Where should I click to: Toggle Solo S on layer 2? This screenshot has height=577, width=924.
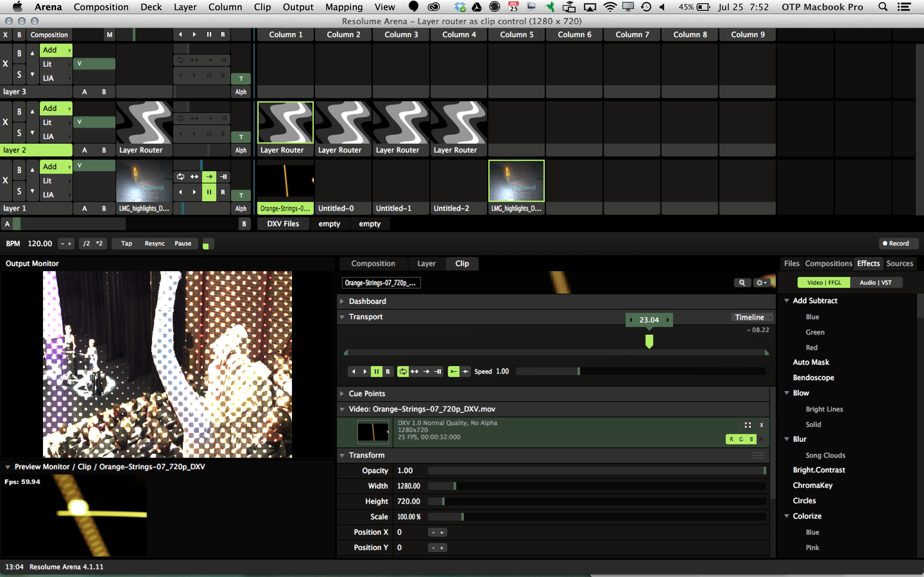pos(19,133)
